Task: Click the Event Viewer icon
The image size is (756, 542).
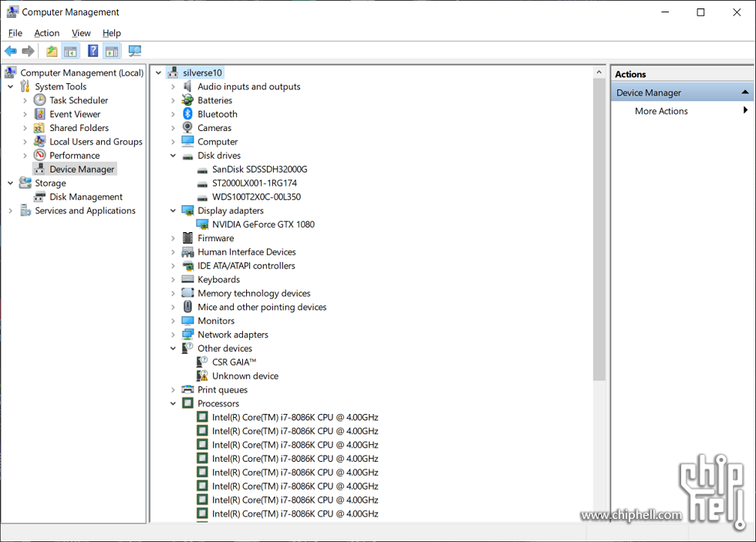Action: pyautogui.click(x=39, y=114)
